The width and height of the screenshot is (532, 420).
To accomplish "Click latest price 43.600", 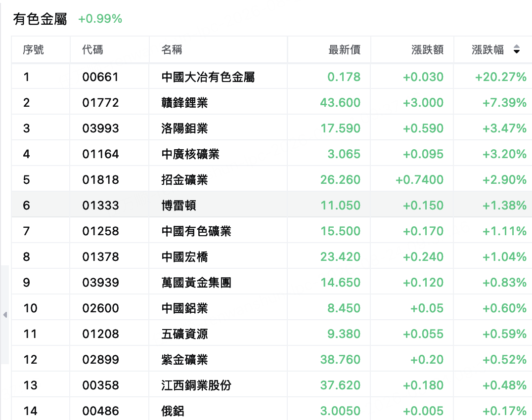I will coord(340,103).
